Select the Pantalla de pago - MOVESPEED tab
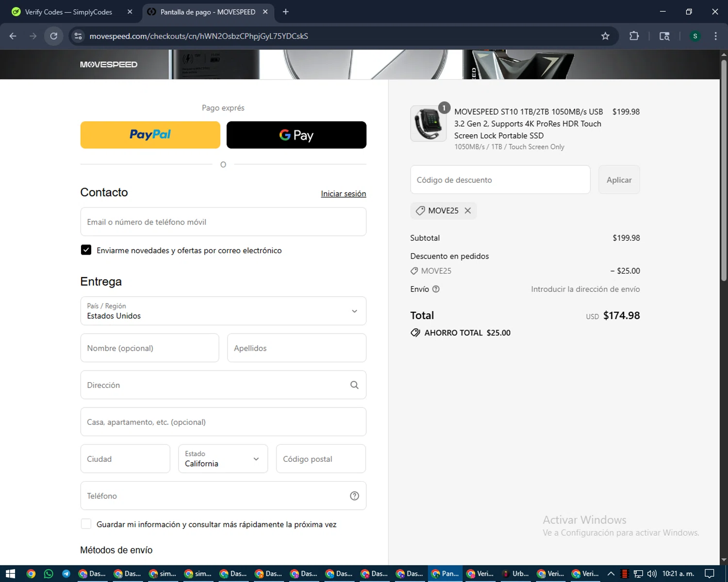Viewport: 728px width, 582px height. tap(207, 12)
